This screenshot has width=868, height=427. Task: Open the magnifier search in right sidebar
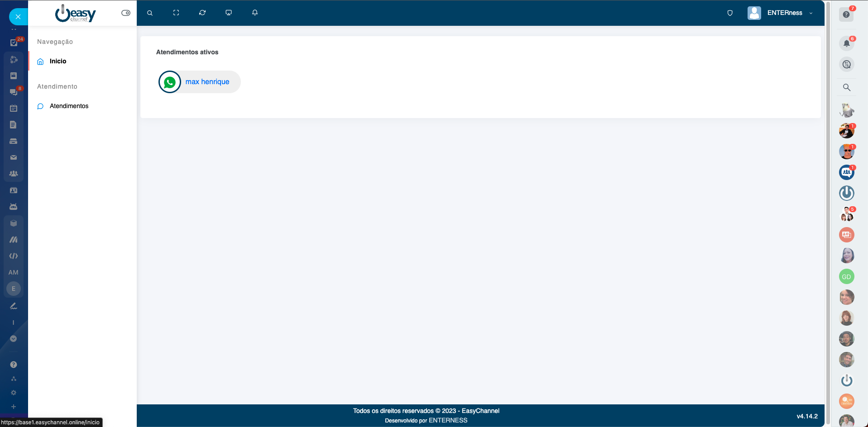pyautogui.click(x=846, y=87)
